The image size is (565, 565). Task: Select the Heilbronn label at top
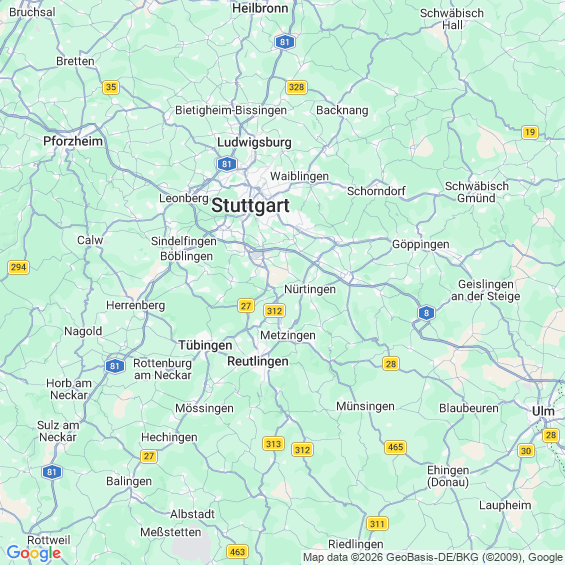(x=260, y=8)
